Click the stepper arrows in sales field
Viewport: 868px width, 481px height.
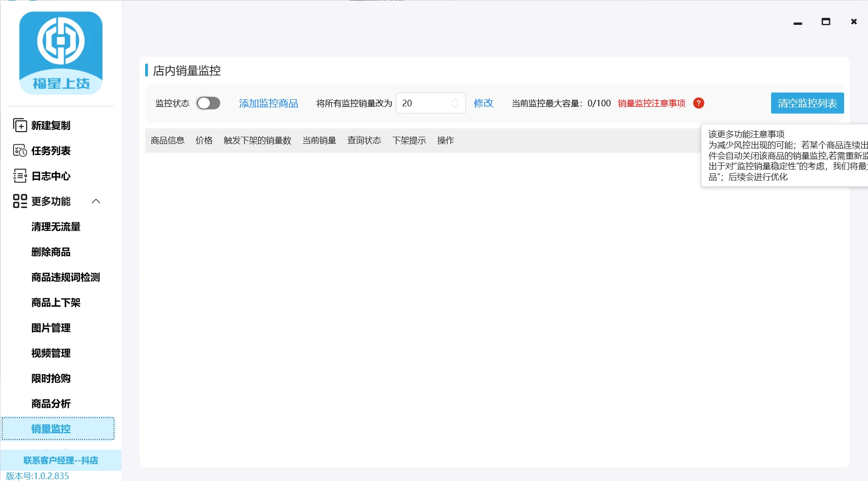pyautogui.click(x=455, y=103)
